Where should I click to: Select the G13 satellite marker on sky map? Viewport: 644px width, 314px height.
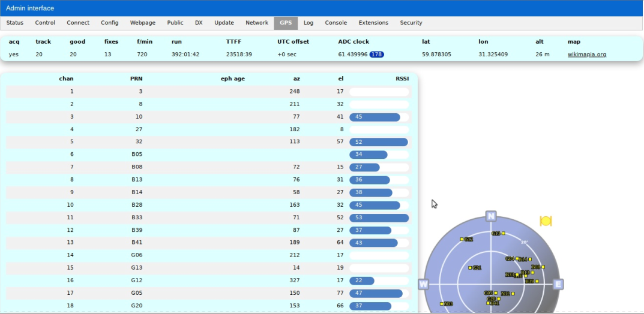(x=503, y=233)
